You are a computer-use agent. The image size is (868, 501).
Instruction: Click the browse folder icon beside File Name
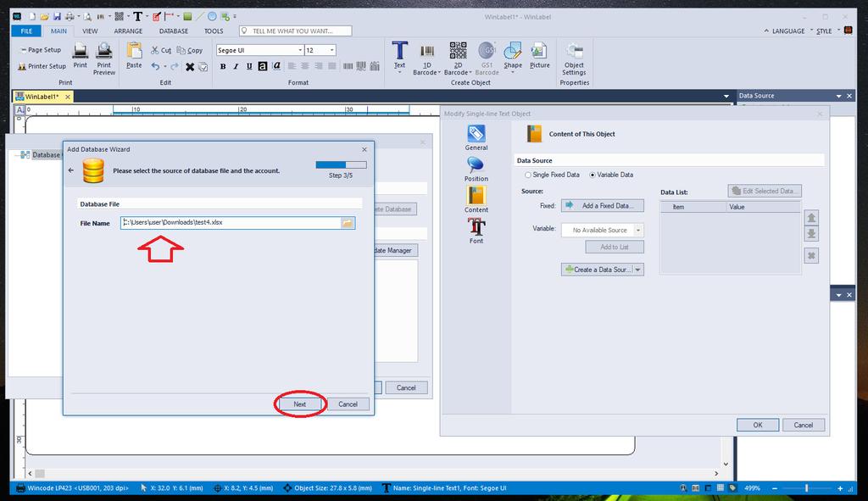347,223
